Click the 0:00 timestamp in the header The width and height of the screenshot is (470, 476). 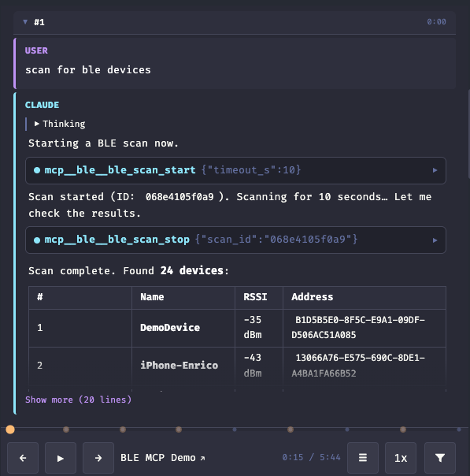pos(436,22)
